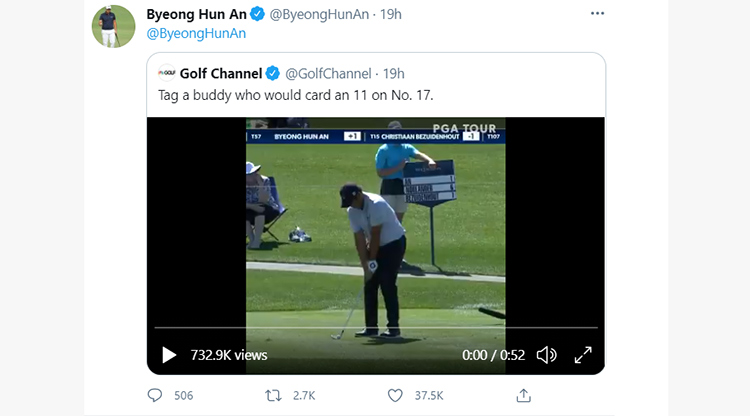The image size is (750, 416).
Task: Open Byeong Hun An display name
Action: (196, 14)
